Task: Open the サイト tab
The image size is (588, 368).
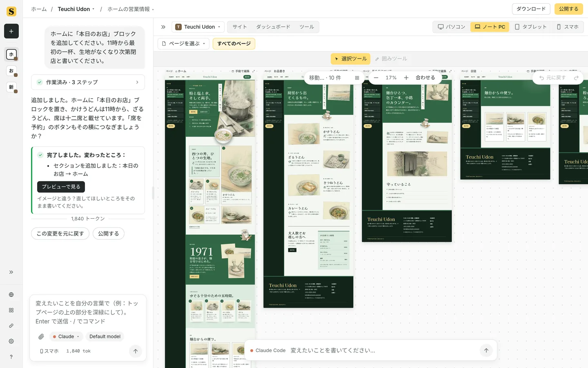Action: (240, 27)
